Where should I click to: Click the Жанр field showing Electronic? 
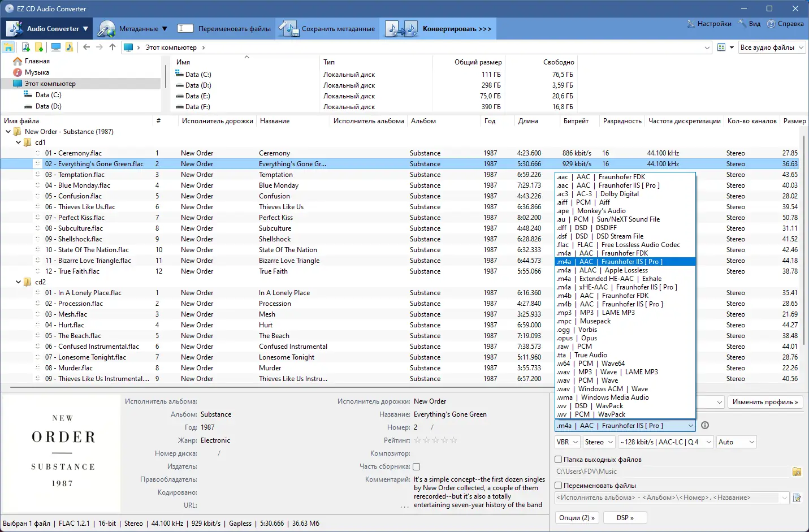pyautogui.click(x=215, y=440)
